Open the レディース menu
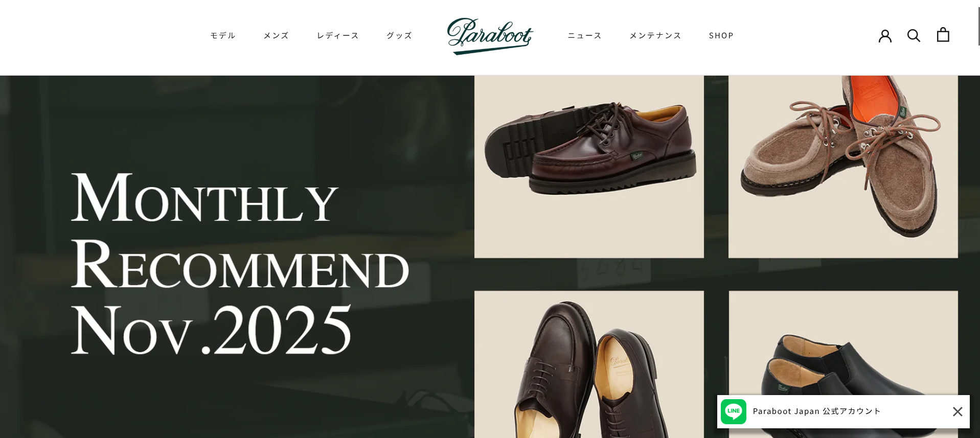The image size is (980, 438). pos(338,35)
